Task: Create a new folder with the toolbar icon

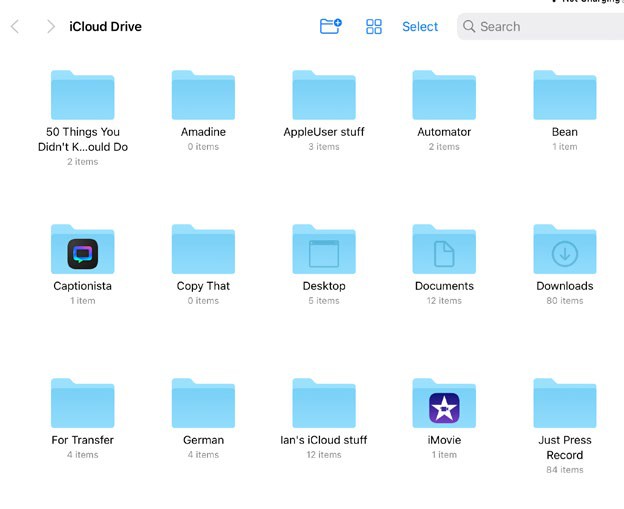Action: coord(330,27)
